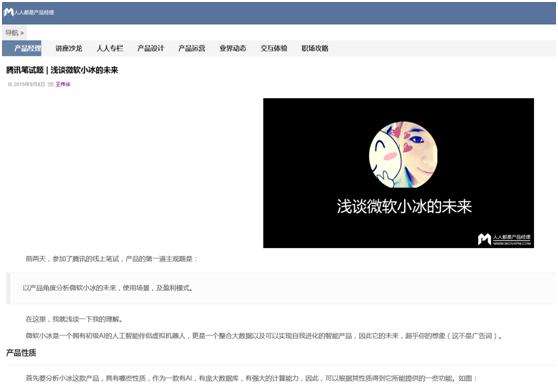The image size is (558, 390).
Task: Click the quoted text 以产品角度分析微软小冰的未来
Action: [x=107, y=288]
